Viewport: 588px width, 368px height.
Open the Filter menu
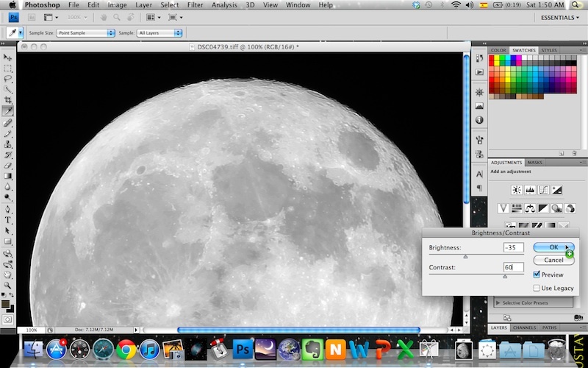click(x=195, y=5)
